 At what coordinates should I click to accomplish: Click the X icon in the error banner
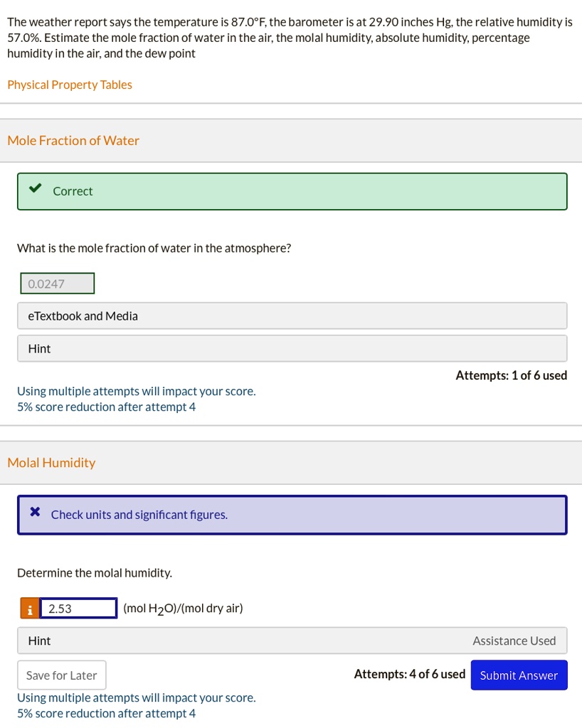[35, 513]
